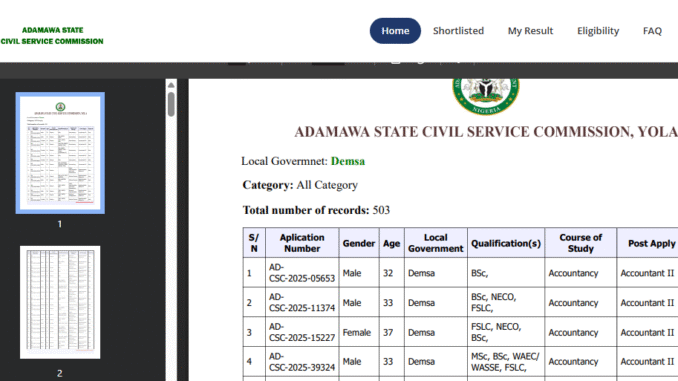Open the Home nav button
The image size is (678, 381).
395,31
